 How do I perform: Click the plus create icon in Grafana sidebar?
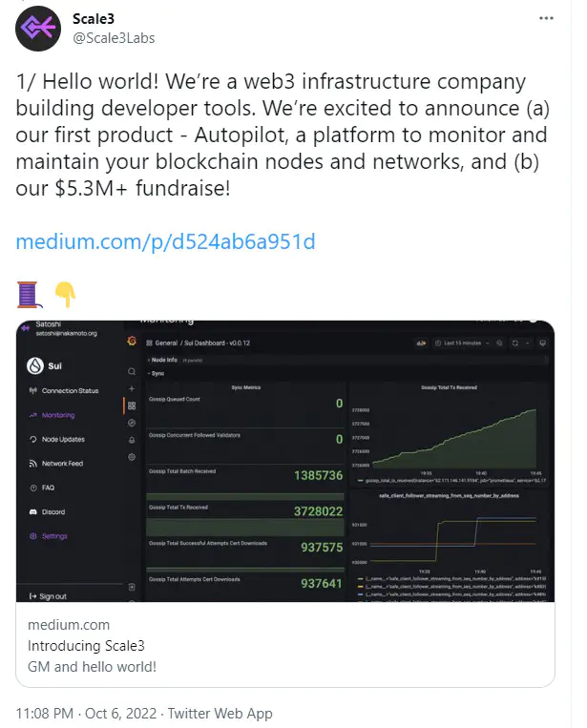(x=132, y=388)
